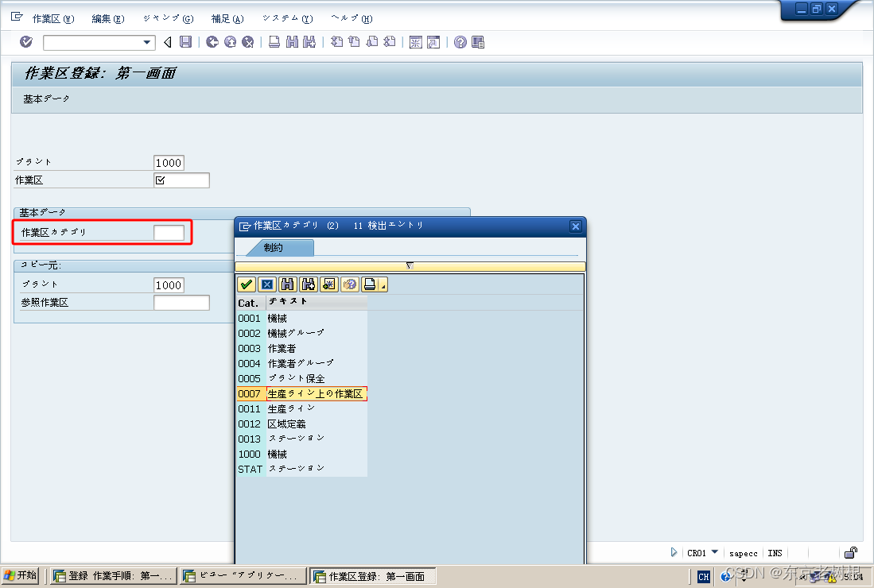
Task: Click the Find (binoculars) icon in the dialog
Action: tap(287, 284)
